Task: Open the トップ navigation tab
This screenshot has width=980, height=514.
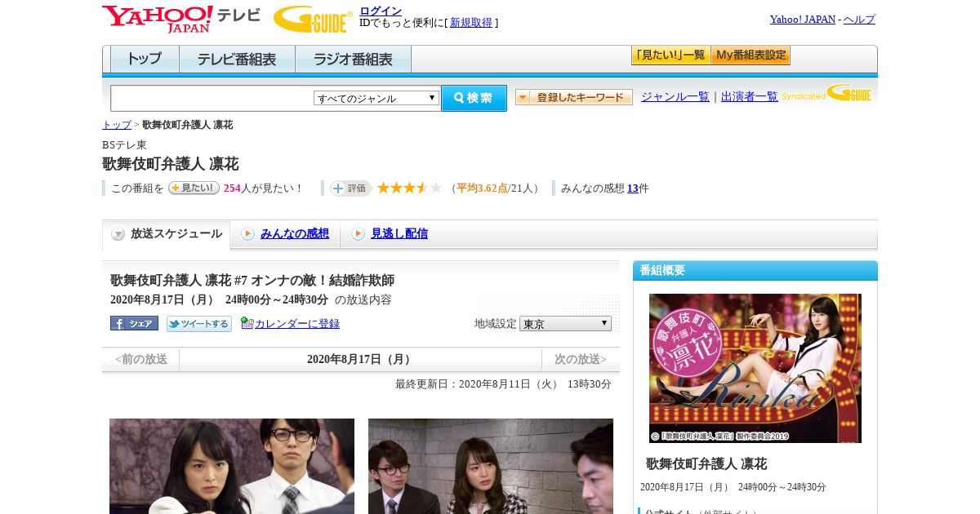Action: tap(145, 60)
